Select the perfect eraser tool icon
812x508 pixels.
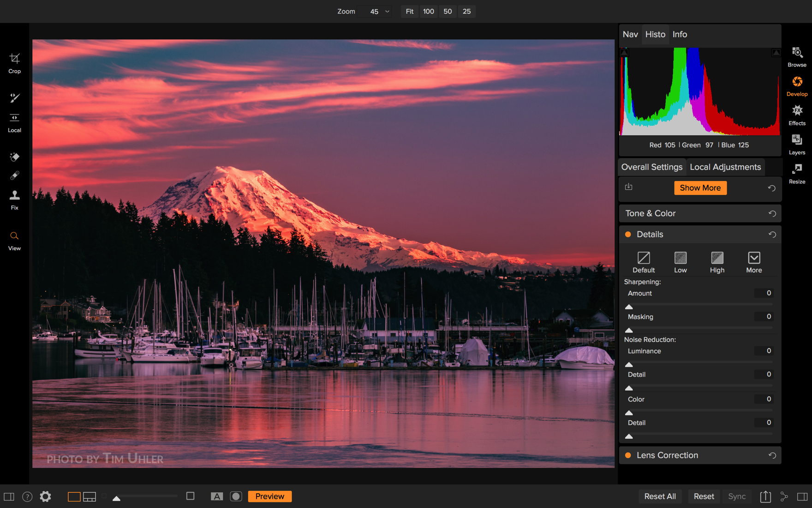[14, 157]
